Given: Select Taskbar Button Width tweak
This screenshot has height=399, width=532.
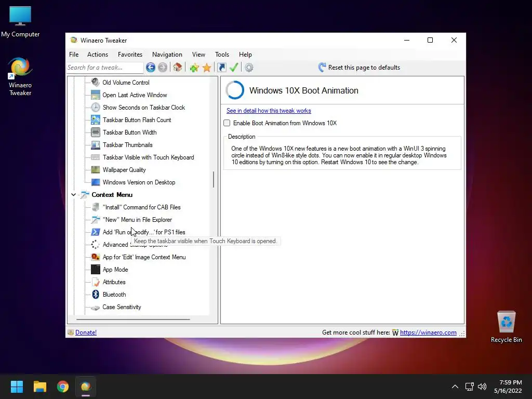Looking at the screenshot, I should coord(129,132).
